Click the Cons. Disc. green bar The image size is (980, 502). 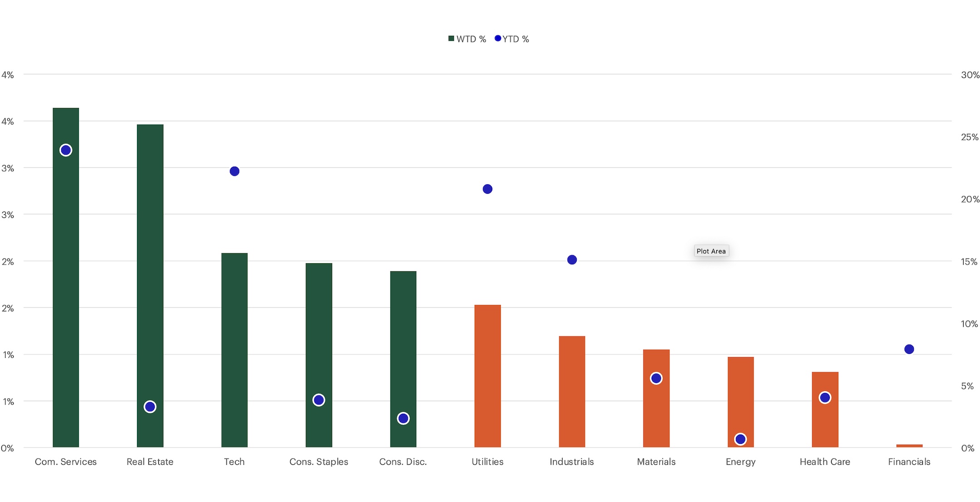point(403,345)
